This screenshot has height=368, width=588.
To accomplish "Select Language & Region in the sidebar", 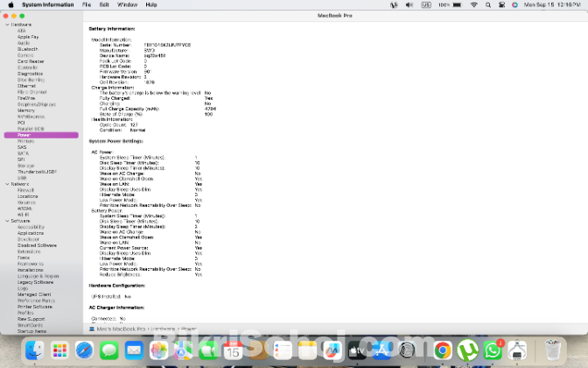I will click(38, 276).
